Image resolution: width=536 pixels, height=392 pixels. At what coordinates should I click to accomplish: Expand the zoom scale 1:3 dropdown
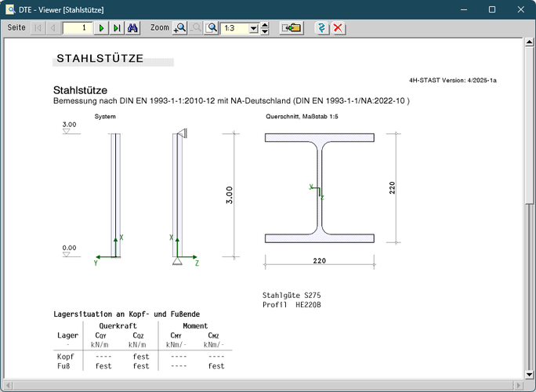pos(253,28)
